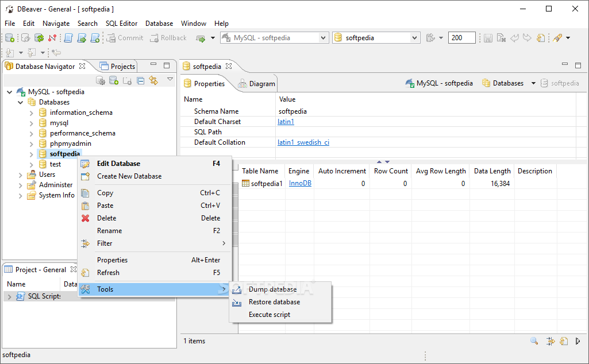Open the transaction mode dropdown arrow
589x364 pixels.
pos(213,38)
